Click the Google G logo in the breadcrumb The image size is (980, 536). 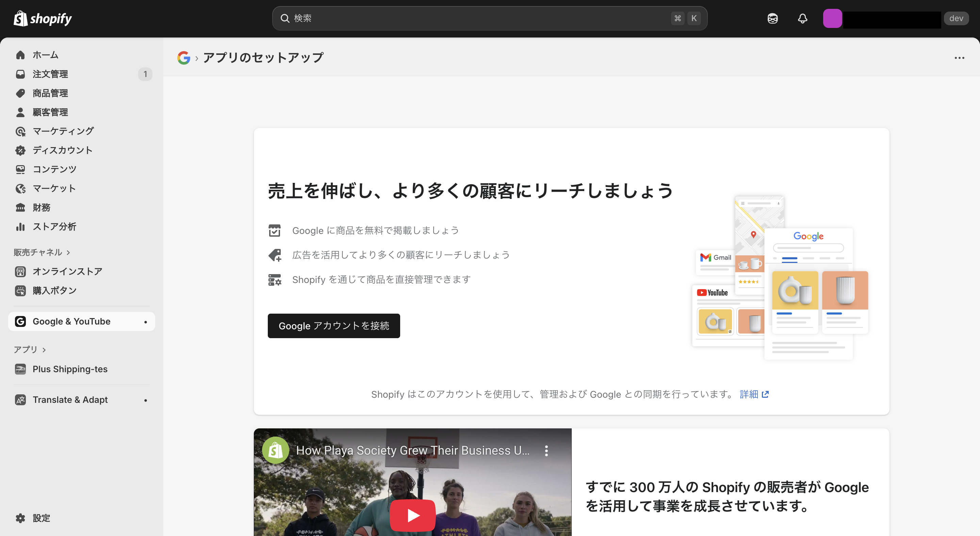click(183, 58)
